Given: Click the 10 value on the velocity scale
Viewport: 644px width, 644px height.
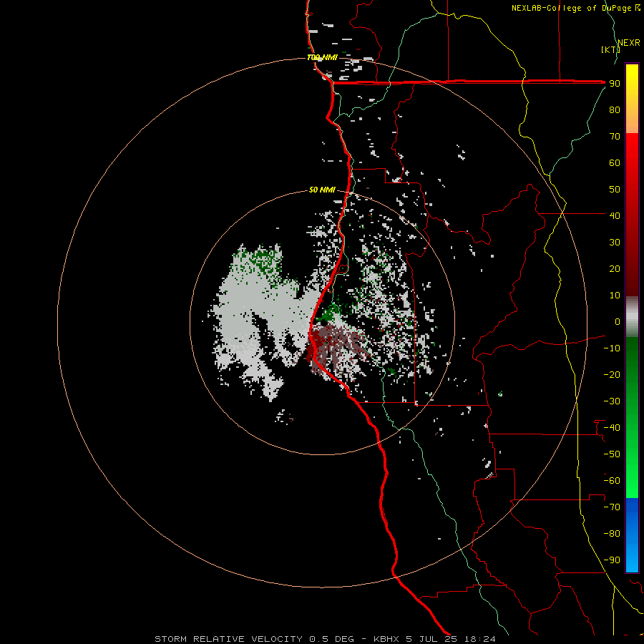Looking at the screenshot, I should pos(615,296).
